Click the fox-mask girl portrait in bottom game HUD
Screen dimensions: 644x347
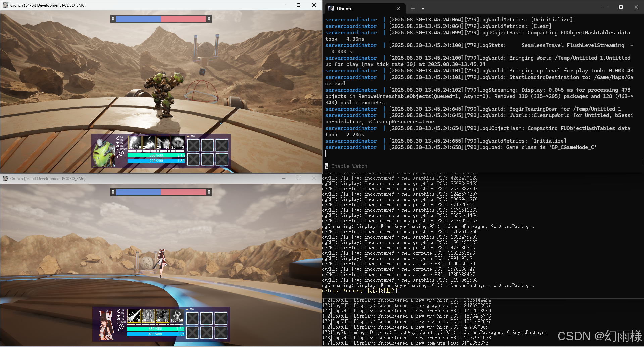[106, 325]
